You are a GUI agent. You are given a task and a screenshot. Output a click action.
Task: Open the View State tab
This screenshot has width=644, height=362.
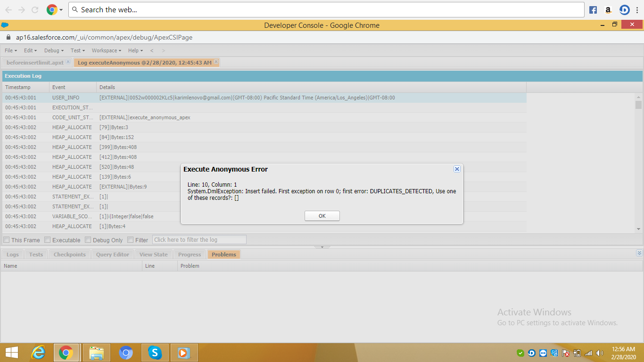154,255
